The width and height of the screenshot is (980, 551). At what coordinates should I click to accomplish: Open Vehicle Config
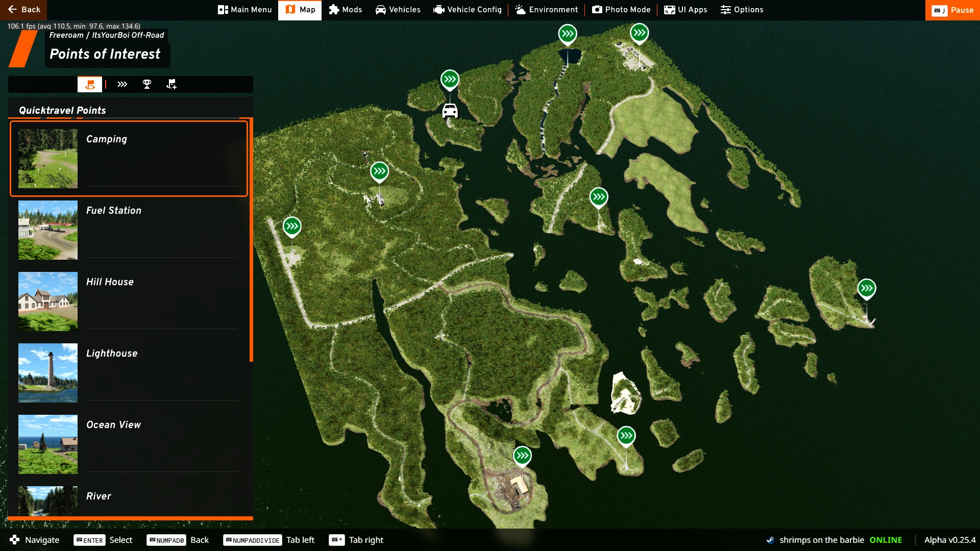click(468, 10)
